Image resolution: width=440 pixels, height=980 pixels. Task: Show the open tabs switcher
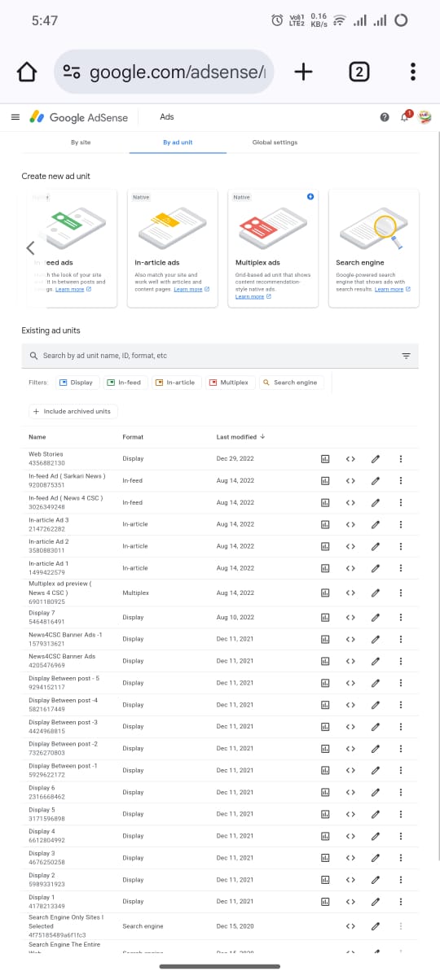(x=359, y=72)
